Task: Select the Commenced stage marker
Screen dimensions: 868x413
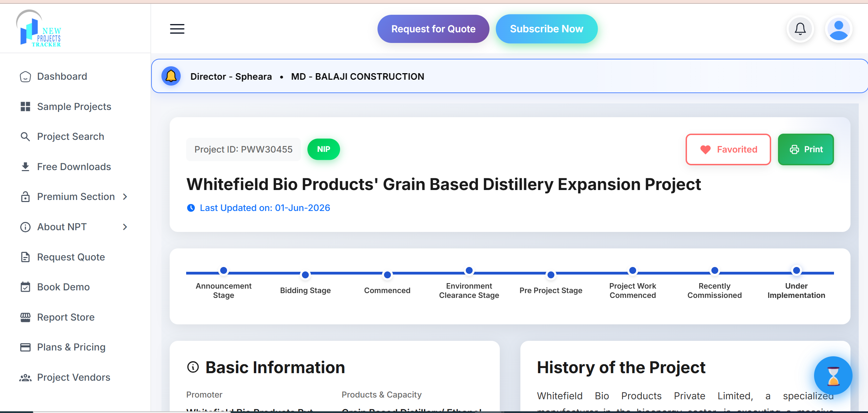Action: 387,275
